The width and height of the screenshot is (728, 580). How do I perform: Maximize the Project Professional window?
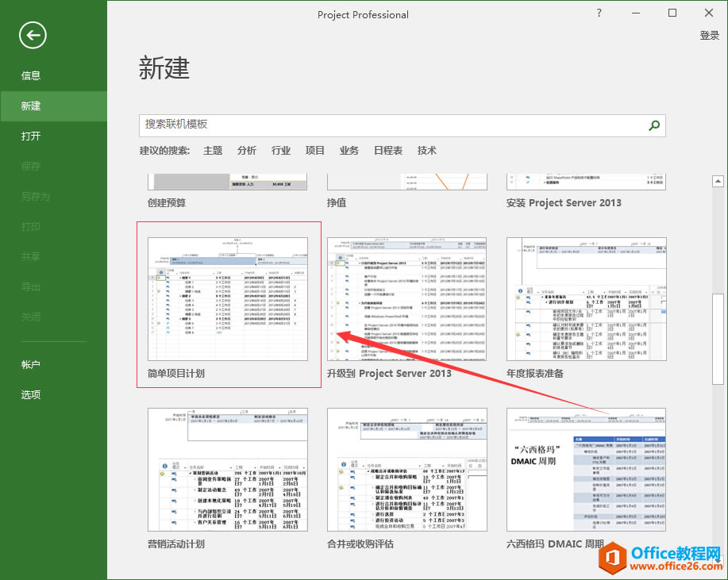[x=672, y=13]
